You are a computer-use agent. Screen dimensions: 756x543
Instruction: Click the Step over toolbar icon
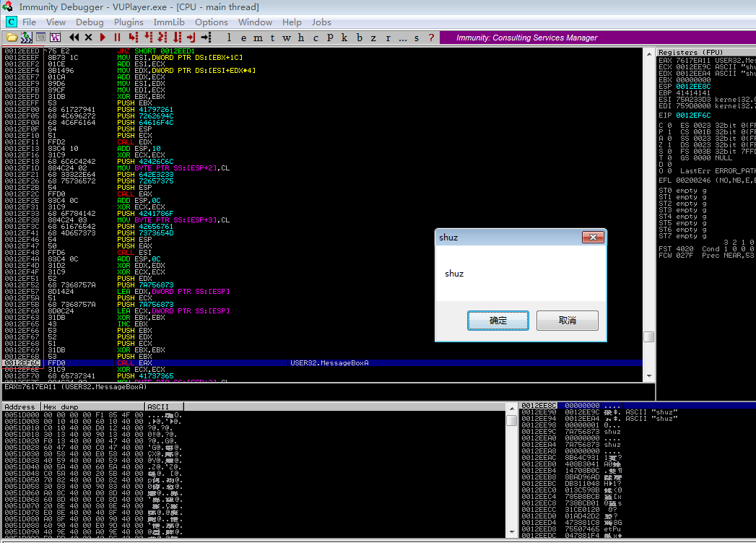click(148, 38)
